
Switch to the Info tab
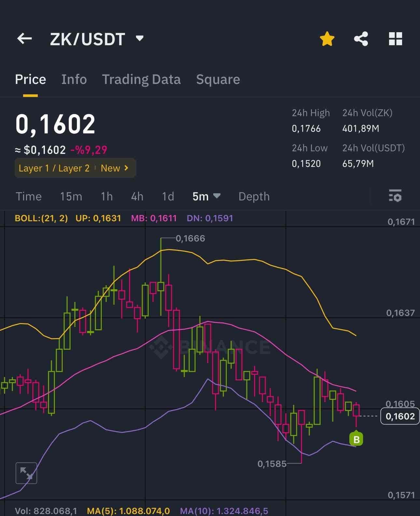[74, 80]
